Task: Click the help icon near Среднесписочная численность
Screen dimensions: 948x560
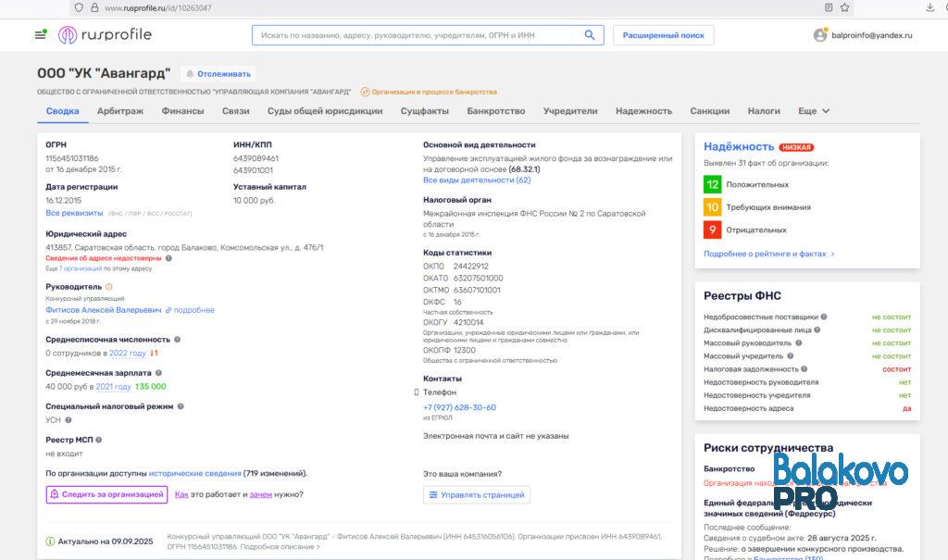Action: pos(177,340)
